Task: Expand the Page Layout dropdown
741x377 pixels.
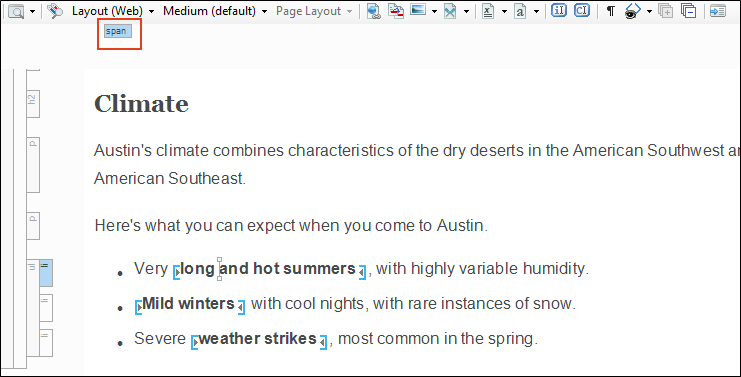Action: pos(314,11)
